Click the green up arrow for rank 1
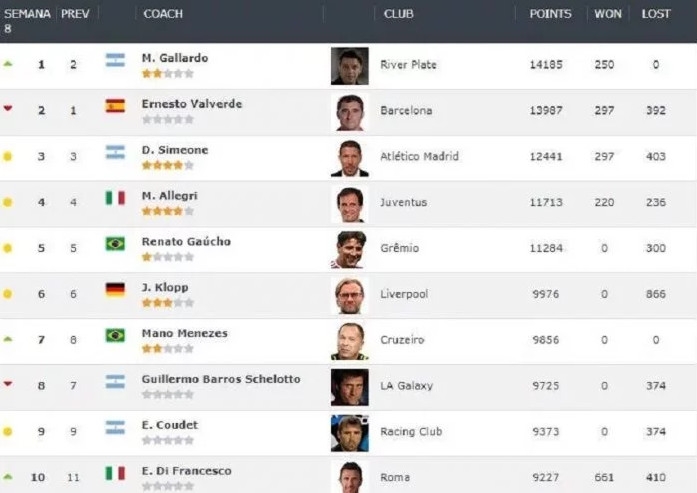Viewport: 697px width, 493px height. click(8, 64)
